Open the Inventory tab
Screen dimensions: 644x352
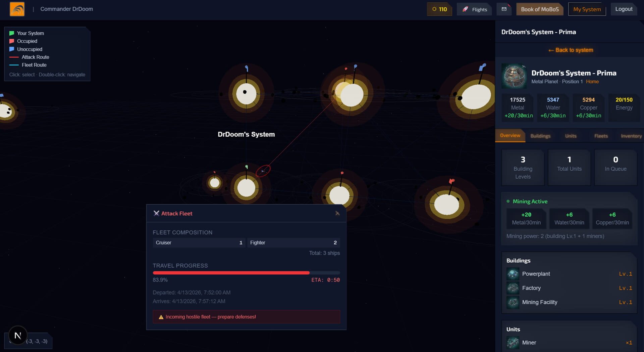[631, 136]
